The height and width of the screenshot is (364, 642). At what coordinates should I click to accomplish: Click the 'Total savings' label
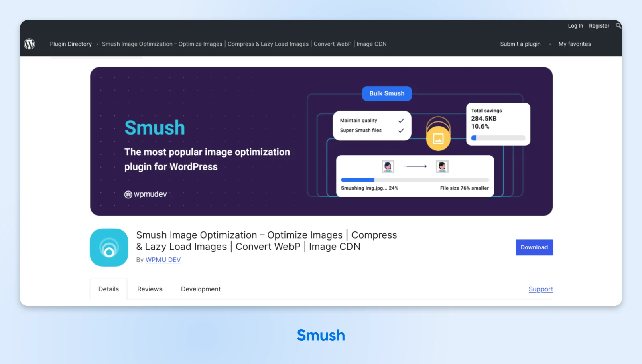[486, 111]
